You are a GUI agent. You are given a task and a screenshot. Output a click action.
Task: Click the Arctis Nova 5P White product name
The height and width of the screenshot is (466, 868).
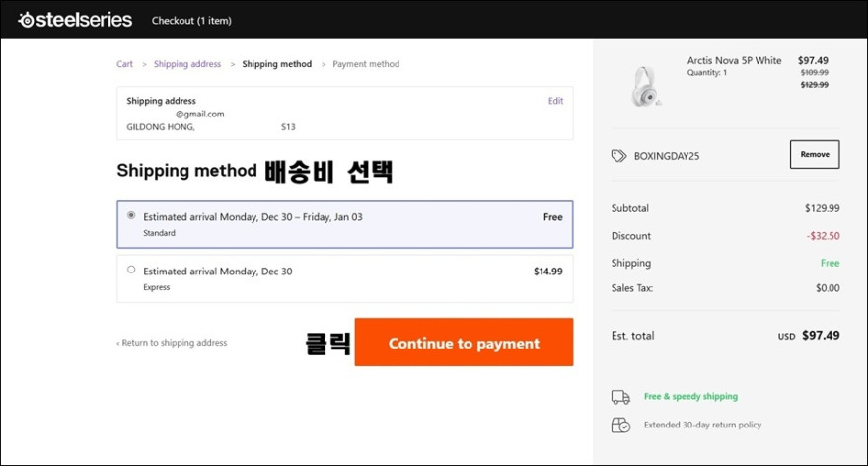coord(734,60)
